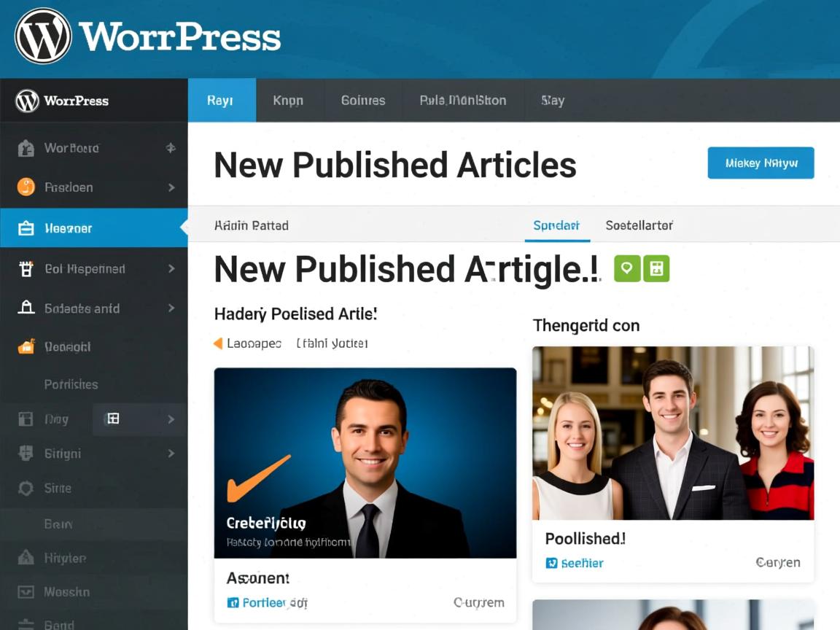Click the green calendar grid icon

pyautogui.click(x=656, y=268)
